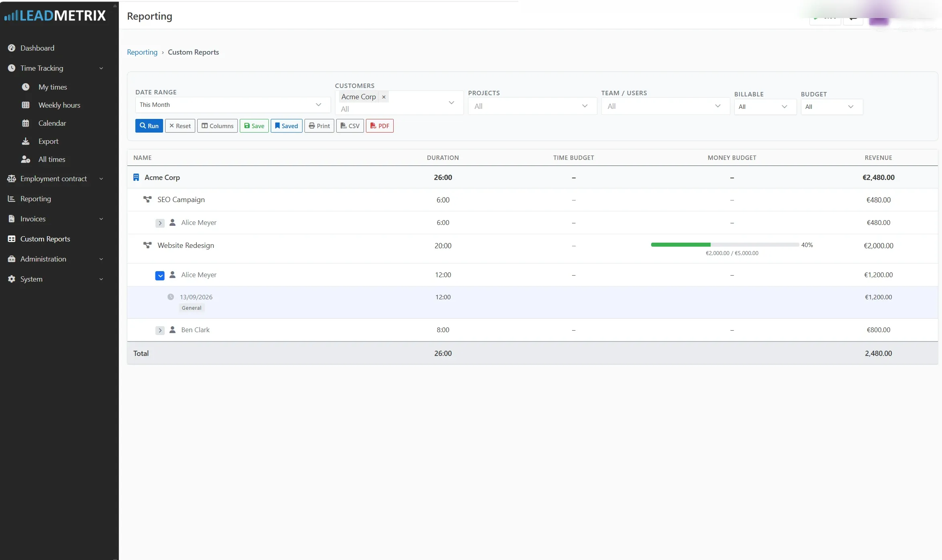Click the Money Budget column header
Screen dimensions: 942x560
732,157
